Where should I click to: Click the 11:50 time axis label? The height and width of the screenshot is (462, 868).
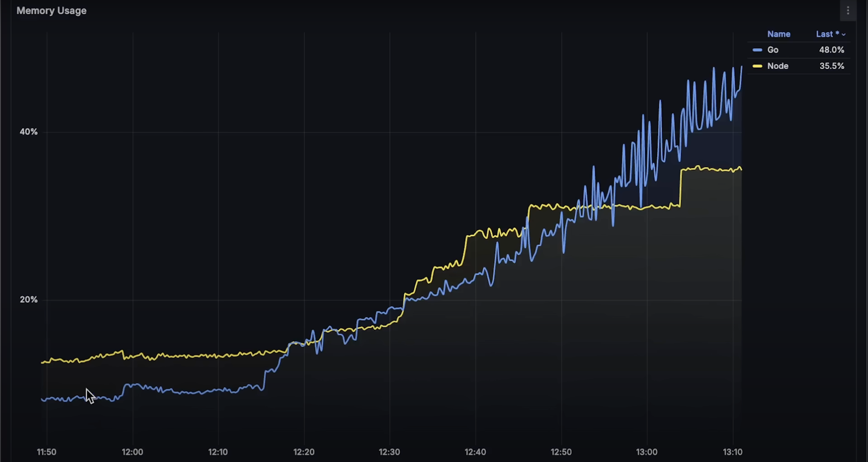pos(46,452)
